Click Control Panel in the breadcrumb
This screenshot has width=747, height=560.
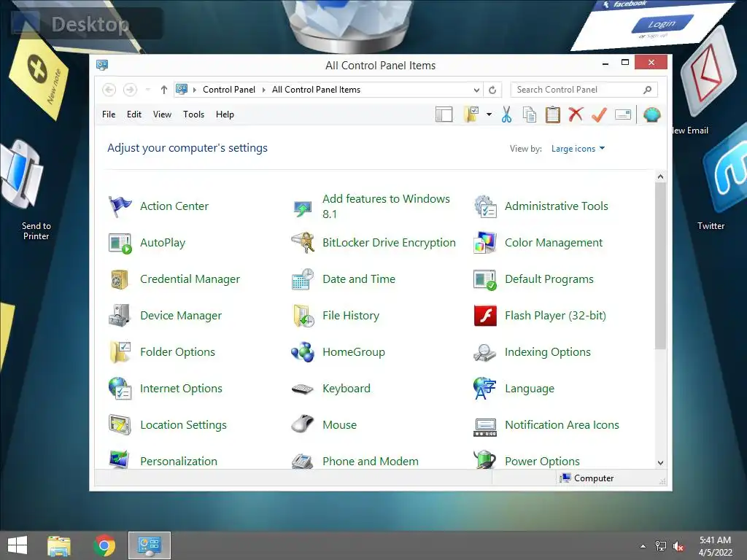(x=228, y=90)
